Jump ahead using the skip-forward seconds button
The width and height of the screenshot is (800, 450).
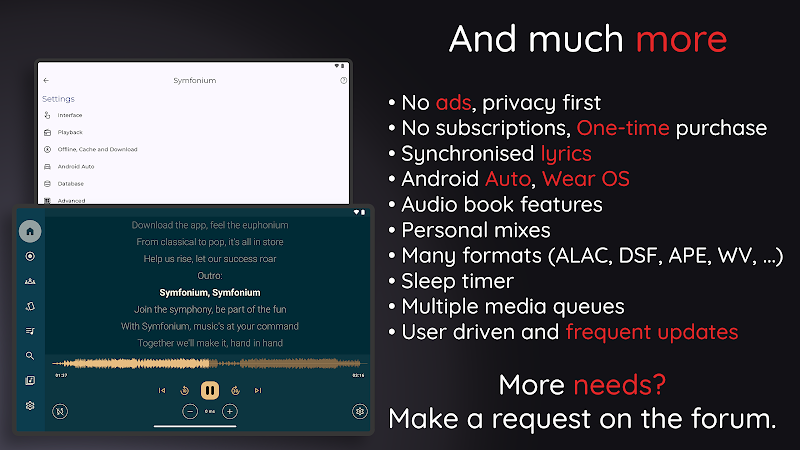(235, 390)
